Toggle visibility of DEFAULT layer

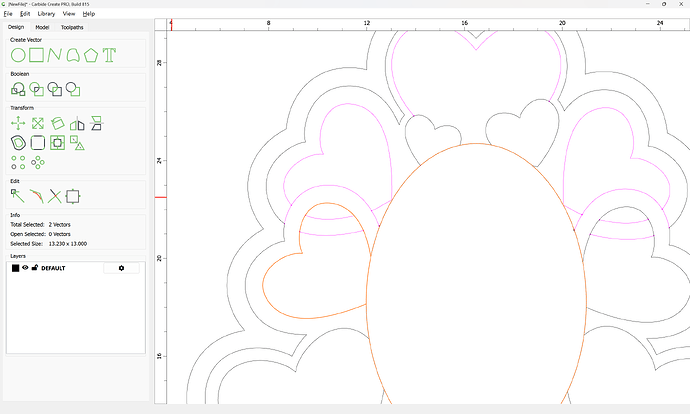(x=25, y=267)
